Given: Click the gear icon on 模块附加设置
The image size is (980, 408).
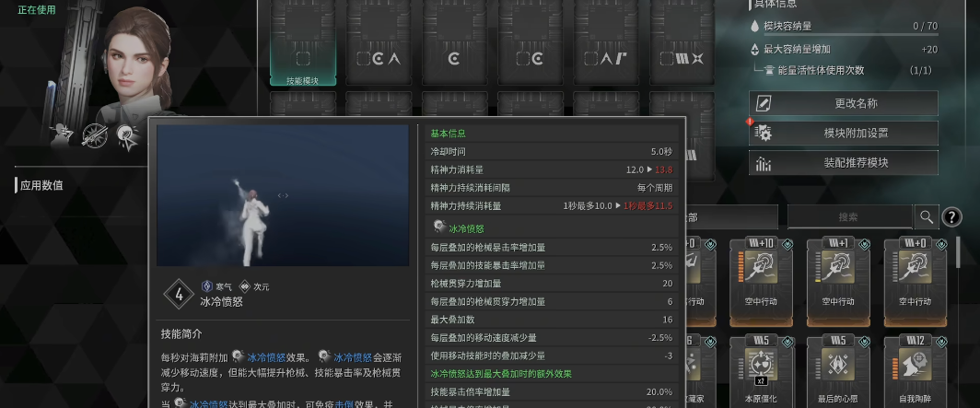Looking at the screenshot, I should (x=764, y=134).
